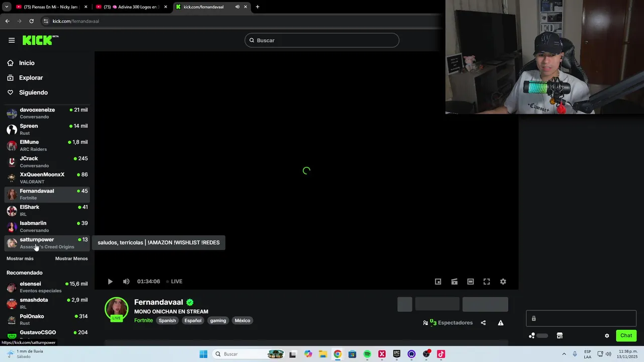Open davooxeneize channel in sidebar
This screenshot has width=644, height=362.
tap(47, 113)
